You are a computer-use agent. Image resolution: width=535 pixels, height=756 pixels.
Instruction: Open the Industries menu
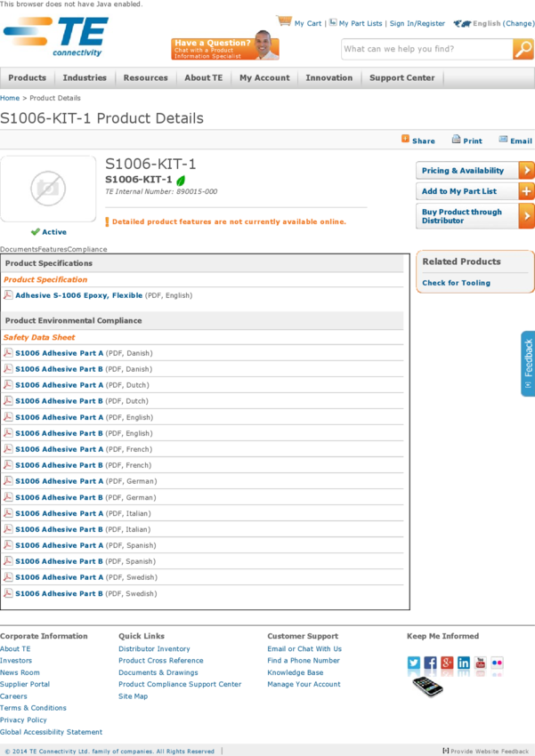pyautogui.click(x=85, y=77)
